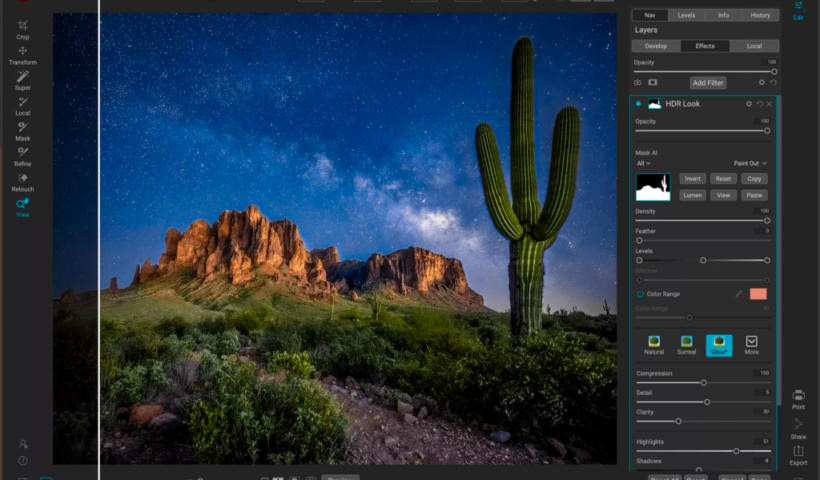Viewport: 820px width, 480px height.
Task: Click the Color Range salmon swatch
Action: 758,294
